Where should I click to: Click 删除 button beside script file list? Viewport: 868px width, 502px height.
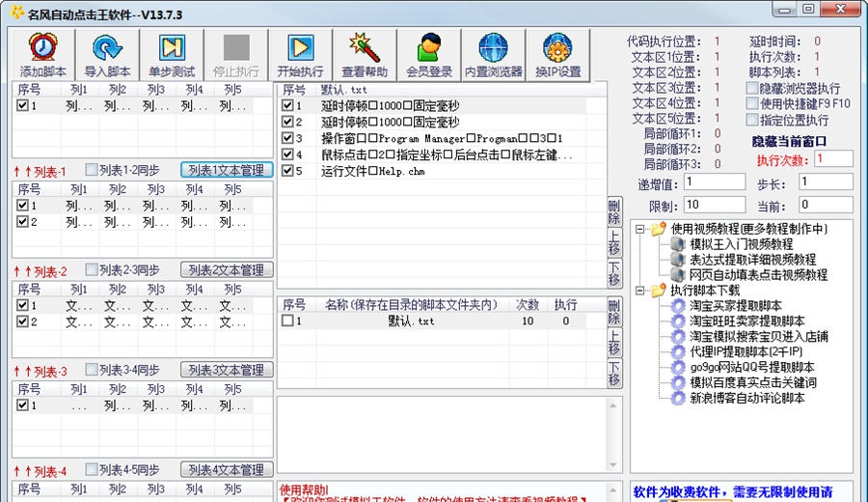(x=614, y=312)
